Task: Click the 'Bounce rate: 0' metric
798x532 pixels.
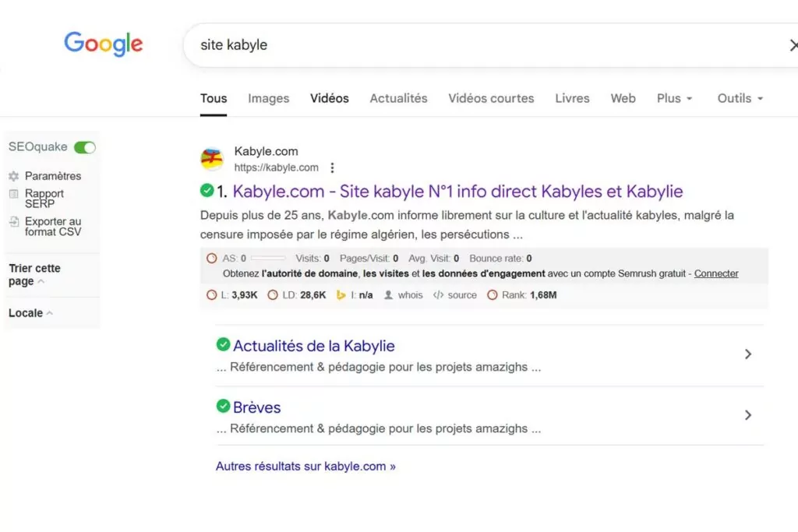Action: click(500, 259)
